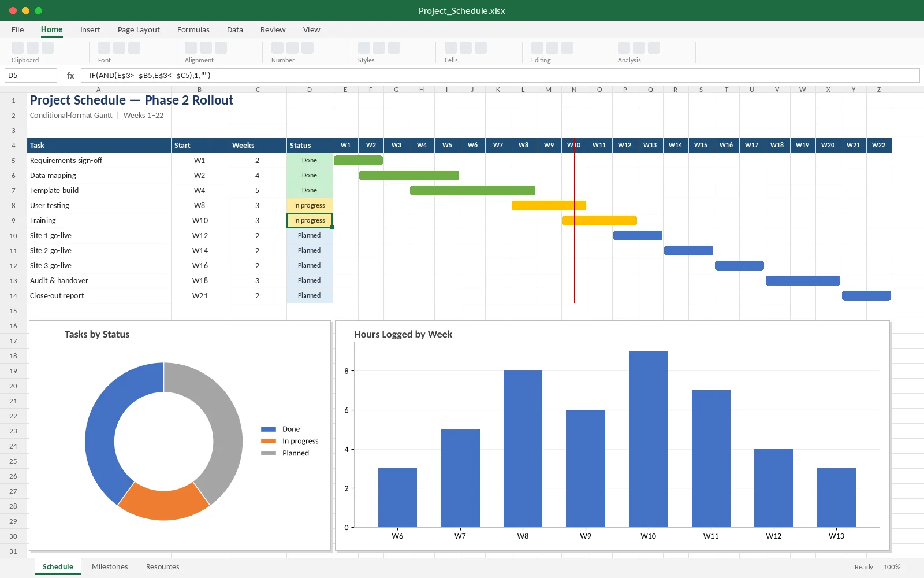Image resolution: width=924 pixels, height=578 pixels.
Task: Click the fx insert function icon
Action: coord(70,75)
